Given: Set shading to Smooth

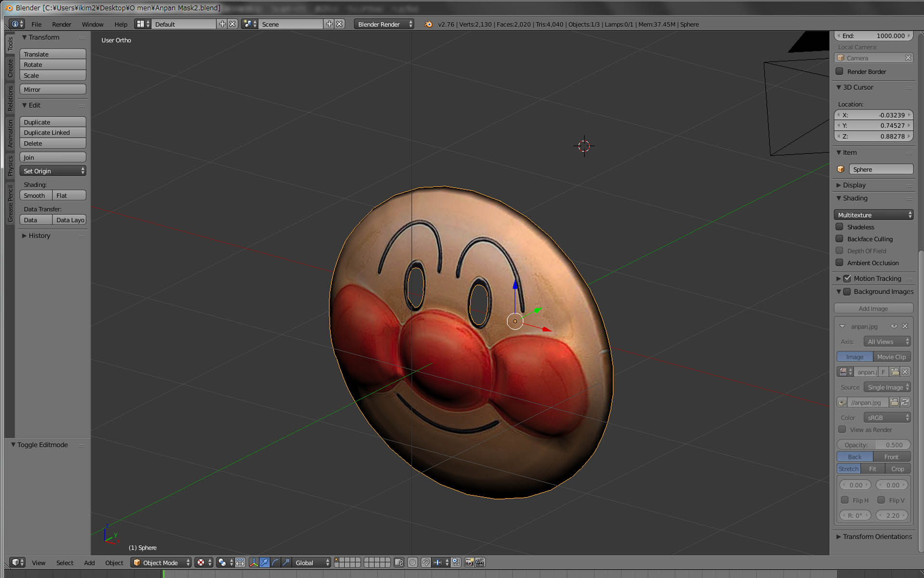Looking at the screenshot, I should coord(36,196).
